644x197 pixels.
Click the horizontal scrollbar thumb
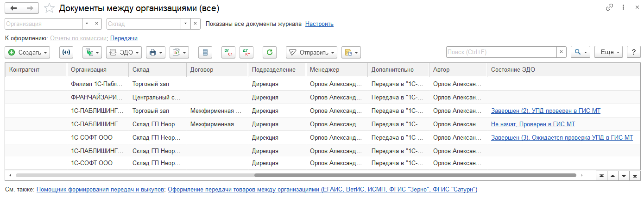click(x=415, y=175)
